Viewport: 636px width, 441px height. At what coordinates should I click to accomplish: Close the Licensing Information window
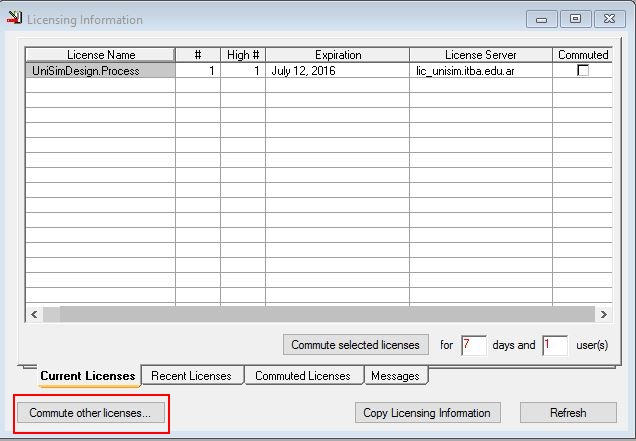(x=606, y=19)
